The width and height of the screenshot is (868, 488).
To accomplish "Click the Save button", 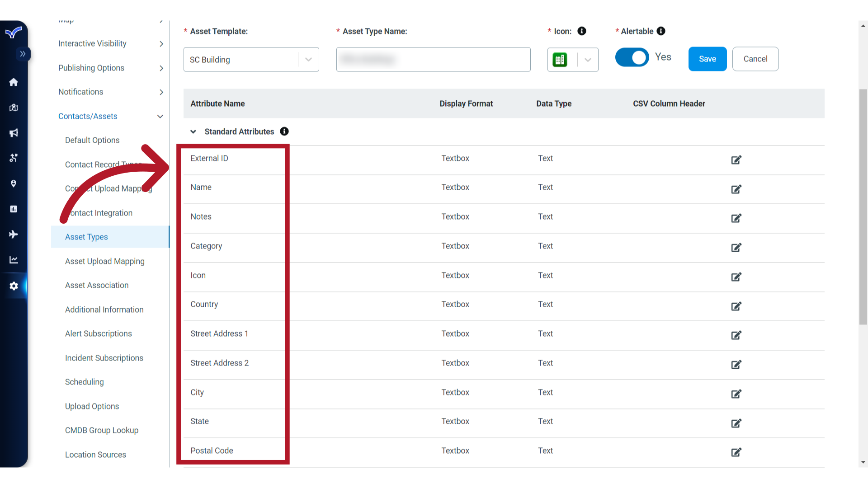I will [x=708, y=59].
